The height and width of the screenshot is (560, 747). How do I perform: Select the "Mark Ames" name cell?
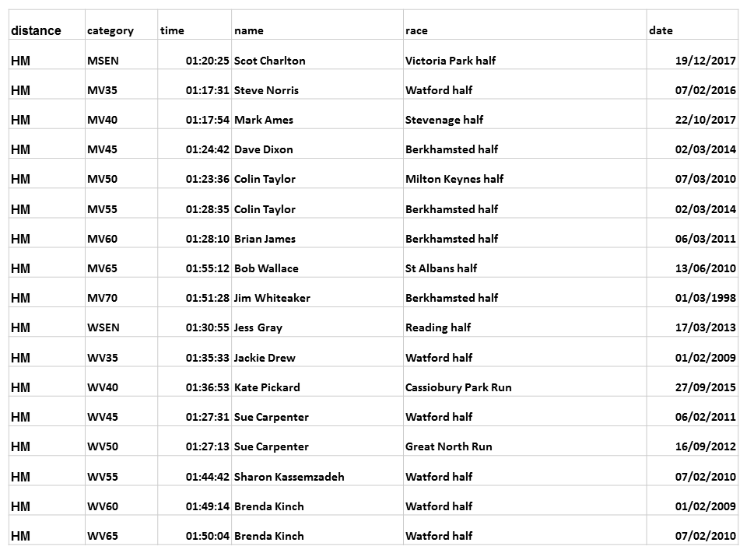[264, 120]
